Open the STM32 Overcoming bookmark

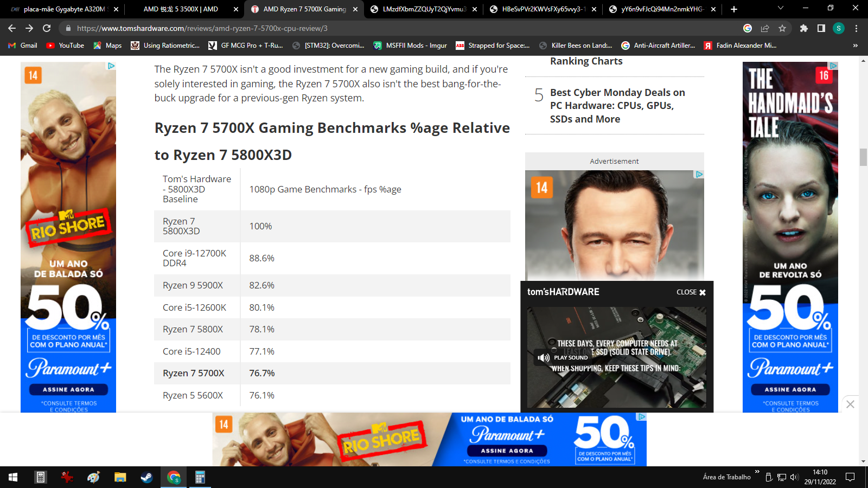[328, 46]
